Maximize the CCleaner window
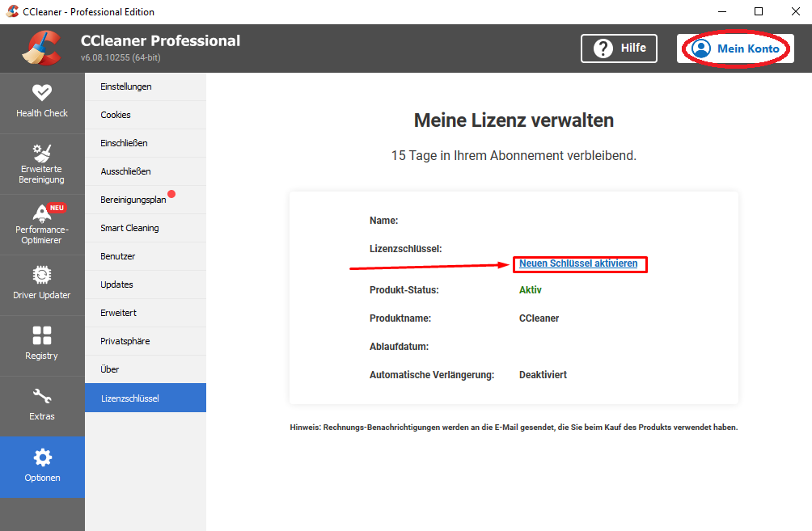 (759, 11)
